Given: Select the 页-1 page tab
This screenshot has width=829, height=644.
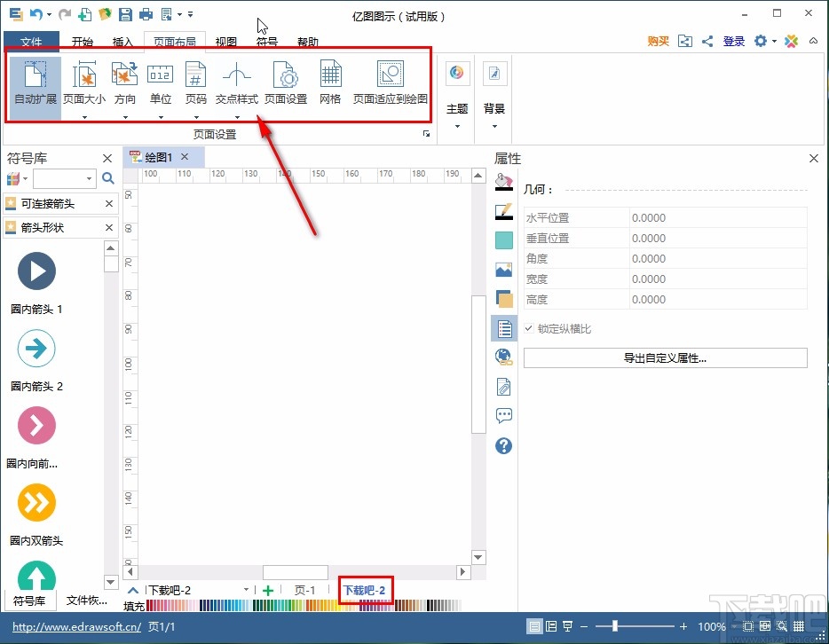Looking at the screenshot, I should 305,590.
